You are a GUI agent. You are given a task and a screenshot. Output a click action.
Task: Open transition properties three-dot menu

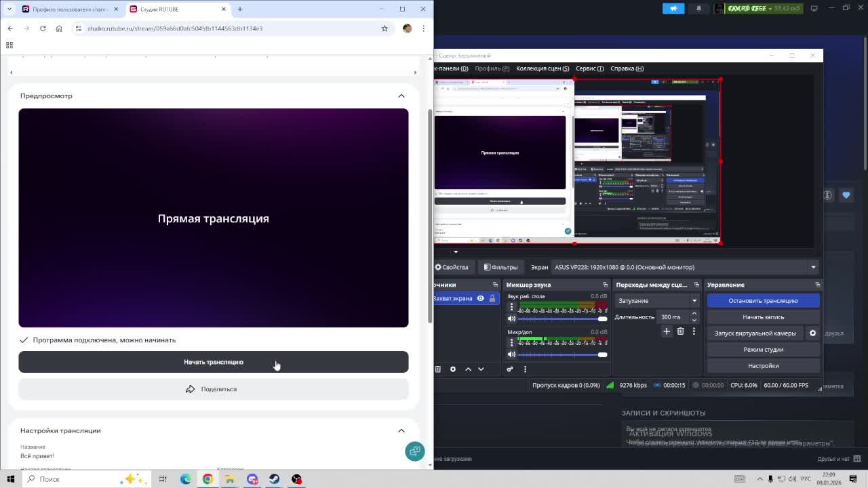(694, 331)
